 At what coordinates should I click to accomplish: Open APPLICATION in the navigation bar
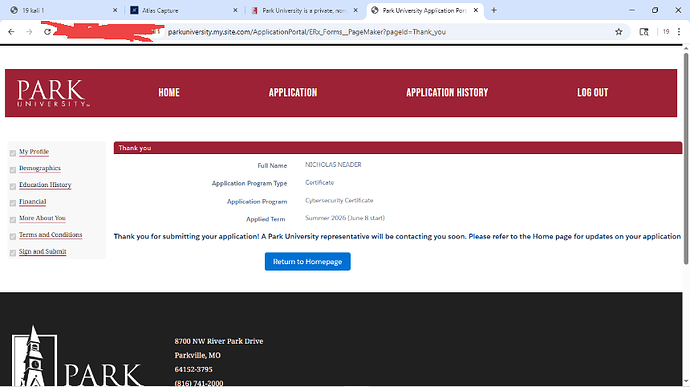[293, 92]
